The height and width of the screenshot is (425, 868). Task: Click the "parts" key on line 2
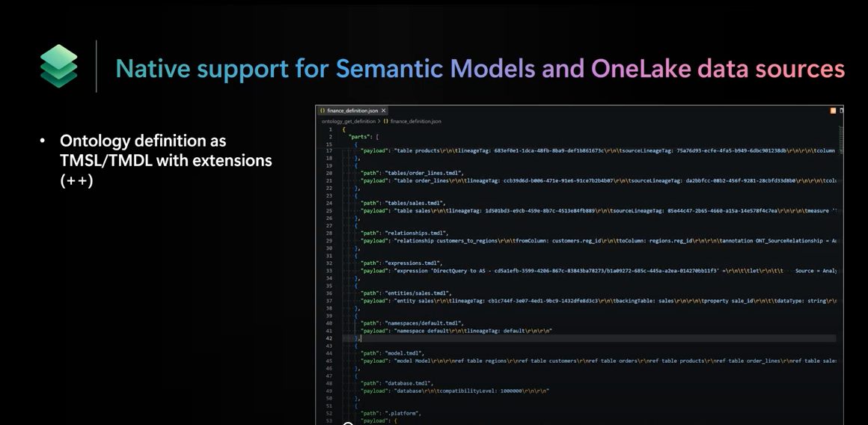coord(361,136)
